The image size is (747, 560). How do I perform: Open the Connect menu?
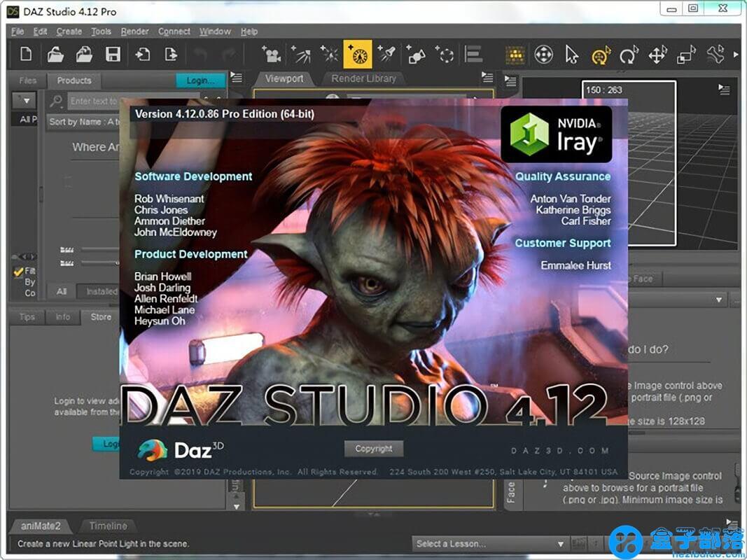[174, 31]
